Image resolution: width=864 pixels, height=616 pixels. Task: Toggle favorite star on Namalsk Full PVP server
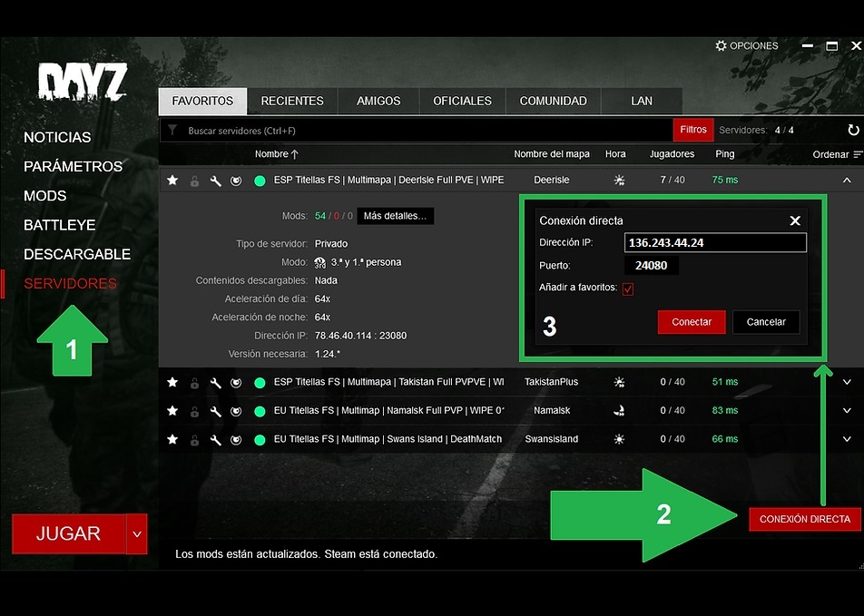point(172,410)
